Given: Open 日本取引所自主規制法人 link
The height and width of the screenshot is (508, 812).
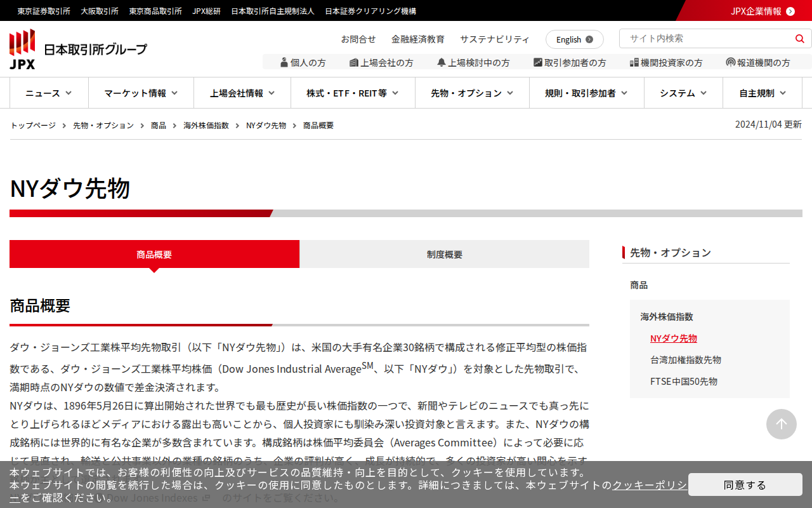Looking at the screenshot, I should click(273, 11).
